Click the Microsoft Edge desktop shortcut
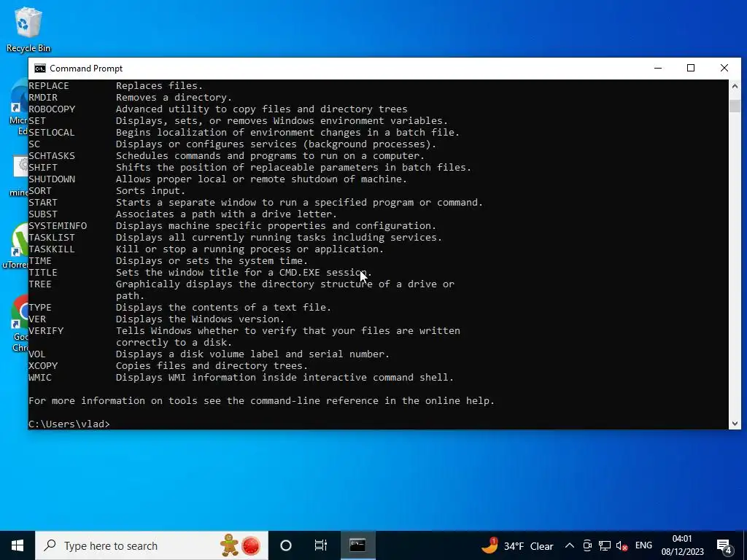Screen dimensions: 747x560 point(18,107)
